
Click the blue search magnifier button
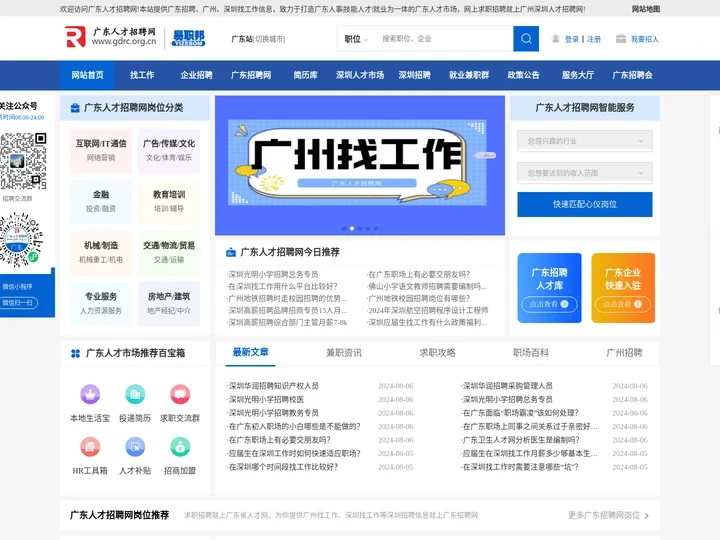[526, 39]
